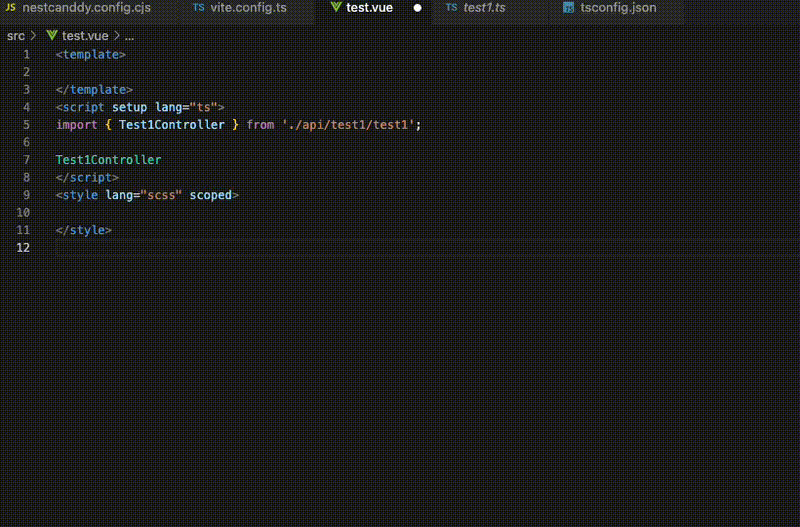800x527 pixels.
Task: Click the unsaved dot on test.vue tab
Action: click(x=417, y=8)
